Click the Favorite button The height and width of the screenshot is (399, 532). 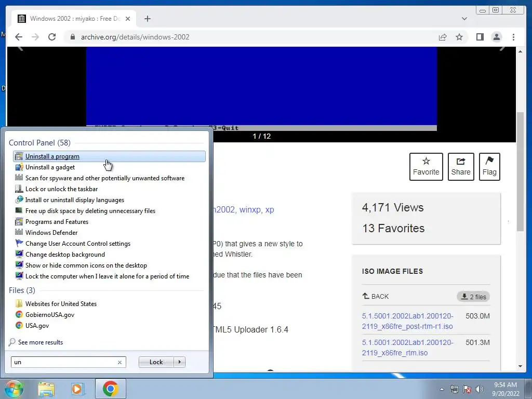pyautogui.click(x=426, y=167)
